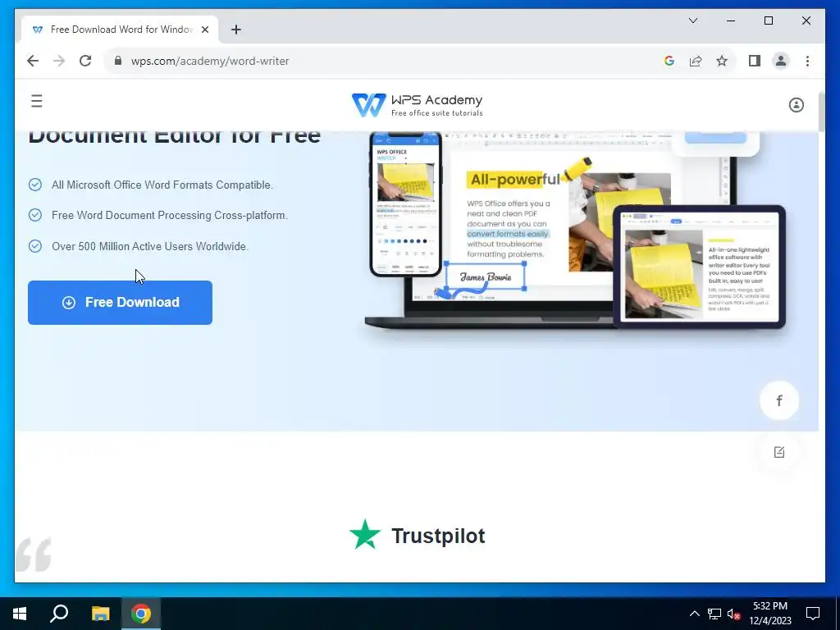Click the 'Document Editor for Free' heading
The height and width of the screenshot is (630, 840).
pyautogui.click(x=174, y=138)
